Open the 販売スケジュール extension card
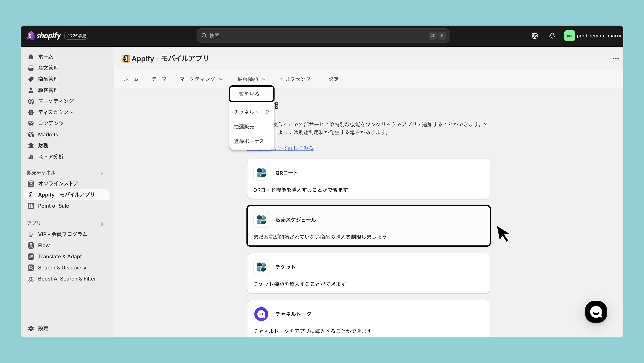 coord(368,226)
